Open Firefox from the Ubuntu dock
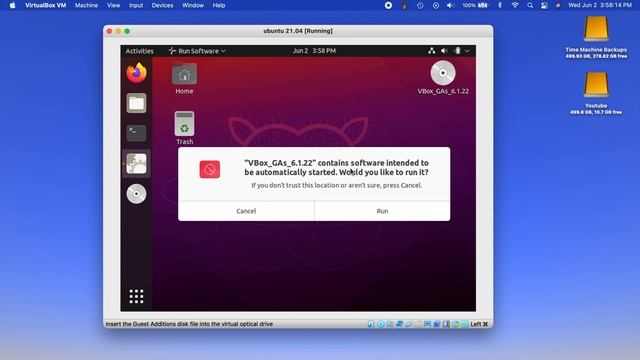Viewport: 640px width, 360px height. click(x=136, y=73)
